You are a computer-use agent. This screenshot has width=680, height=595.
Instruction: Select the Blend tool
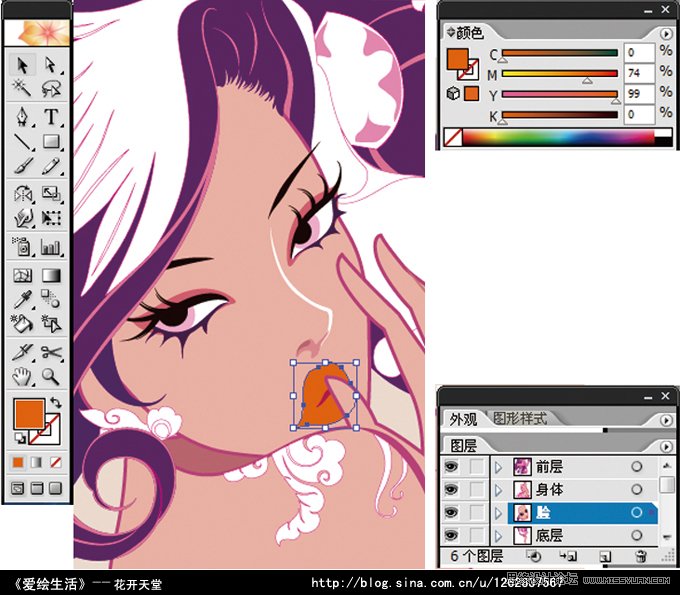[51, 299]
